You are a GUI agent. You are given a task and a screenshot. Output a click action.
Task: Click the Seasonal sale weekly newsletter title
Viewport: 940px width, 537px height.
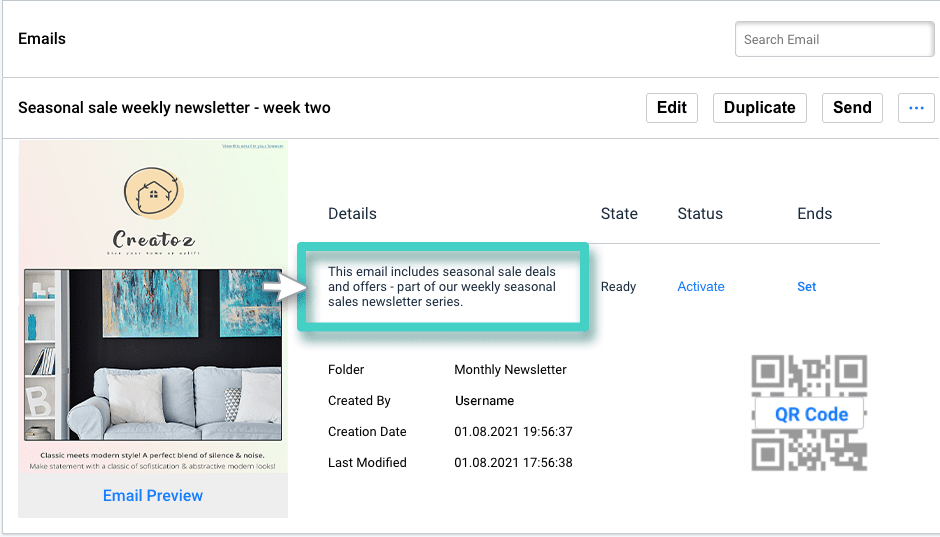[x=174, y=108]
